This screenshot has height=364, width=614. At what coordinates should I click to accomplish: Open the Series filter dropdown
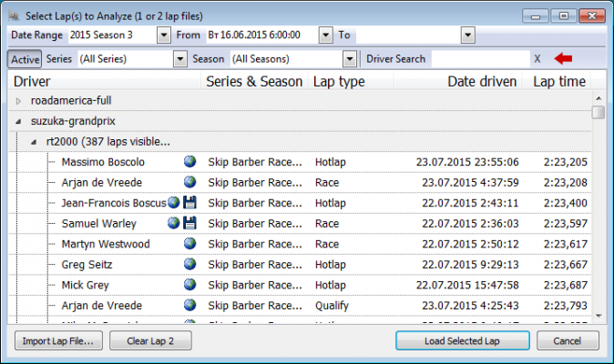click(x=179, y=59)
